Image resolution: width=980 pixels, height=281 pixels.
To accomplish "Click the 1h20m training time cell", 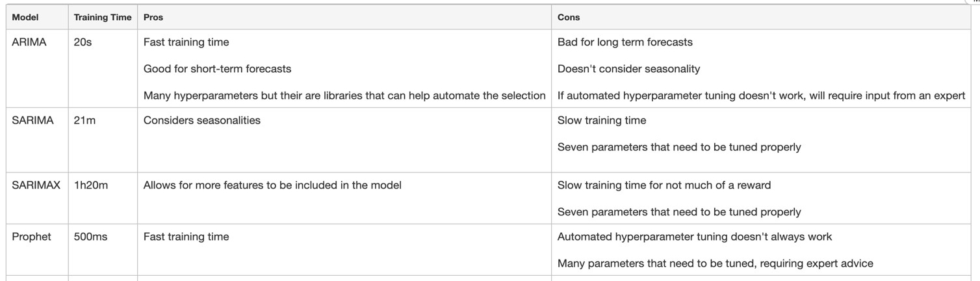I will (91, 185).
